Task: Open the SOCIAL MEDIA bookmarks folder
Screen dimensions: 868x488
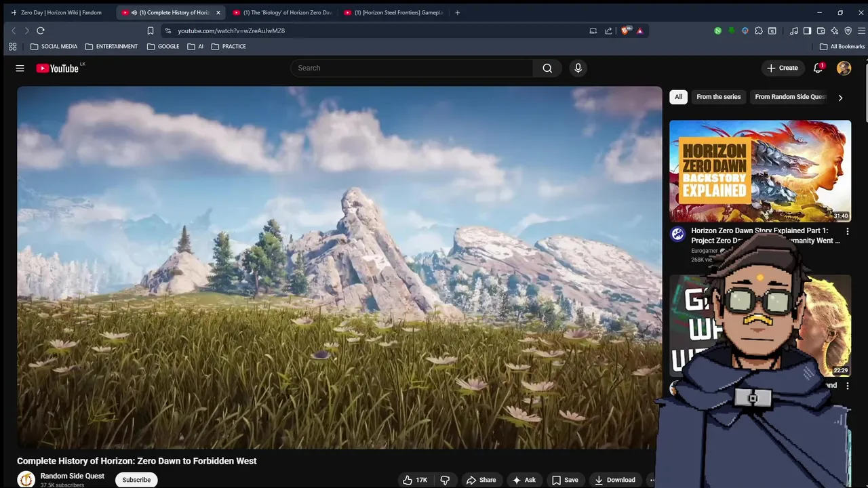Action: point(54,47)
